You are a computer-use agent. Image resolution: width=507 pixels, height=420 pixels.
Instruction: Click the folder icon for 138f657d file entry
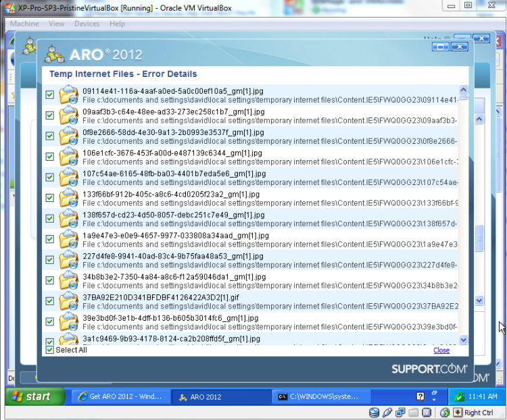[68, 219]
